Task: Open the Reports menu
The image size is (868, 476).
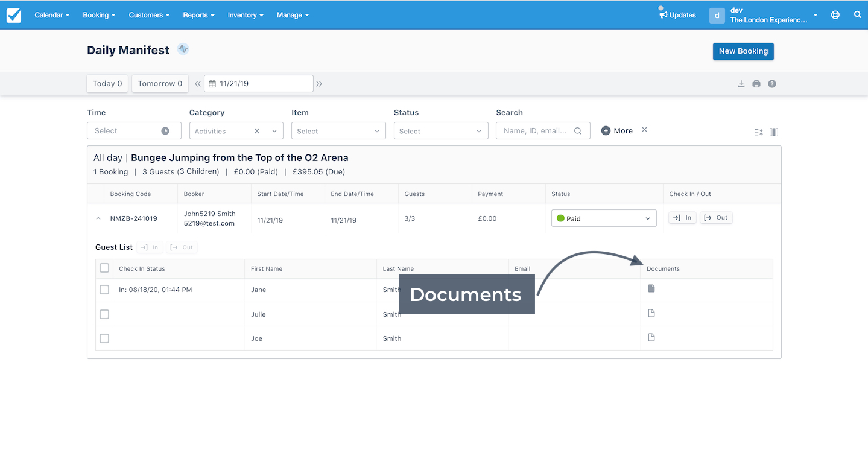Action: tap(199, 15)
